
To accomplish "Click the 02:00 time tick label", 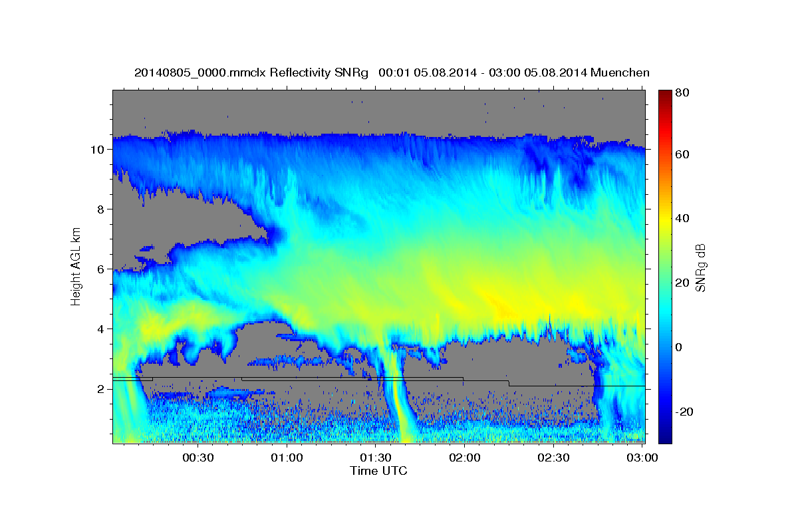I will coord(464,458).
